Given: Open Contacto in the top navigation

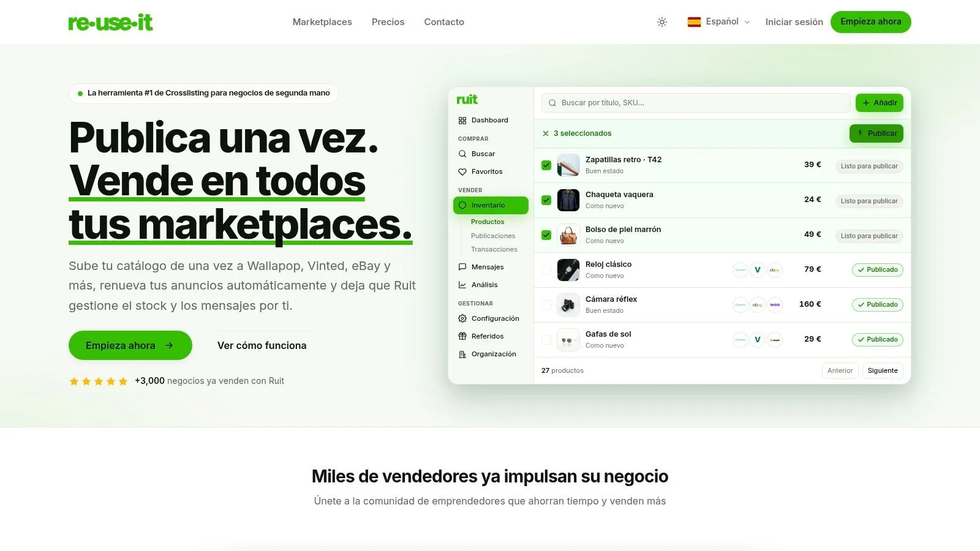Looking at the screenshot, I should pyautogui.click(x=444, y=22).
